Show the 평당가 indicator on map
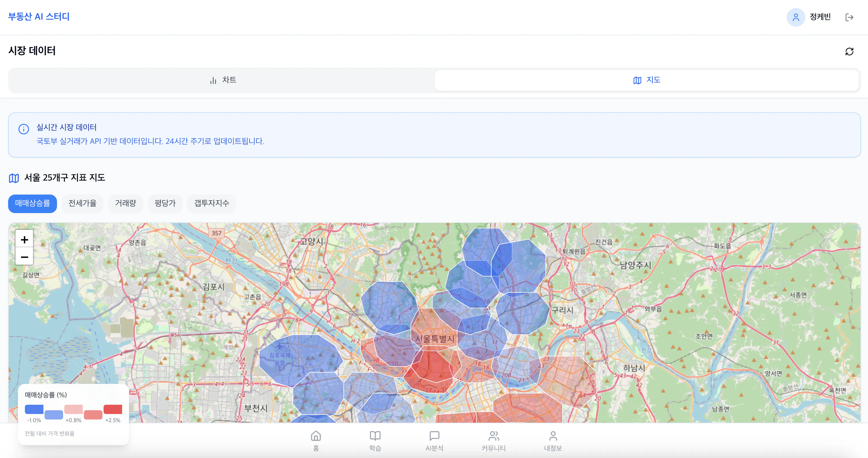 [x=165, y=203]
